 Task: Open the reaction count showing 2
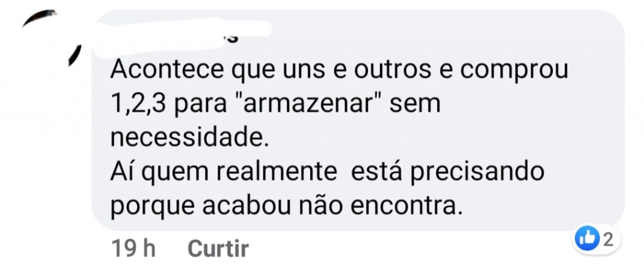coord(608,240)
